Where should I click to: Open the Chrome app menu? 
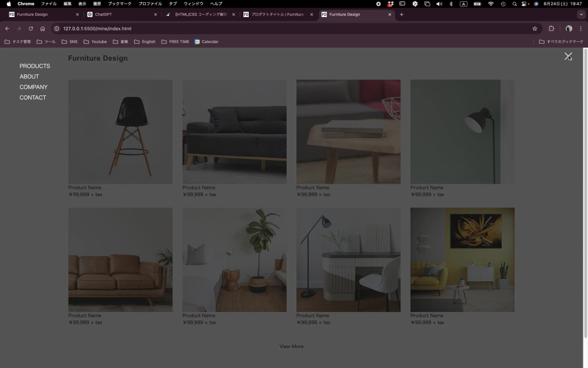(26, 4)
